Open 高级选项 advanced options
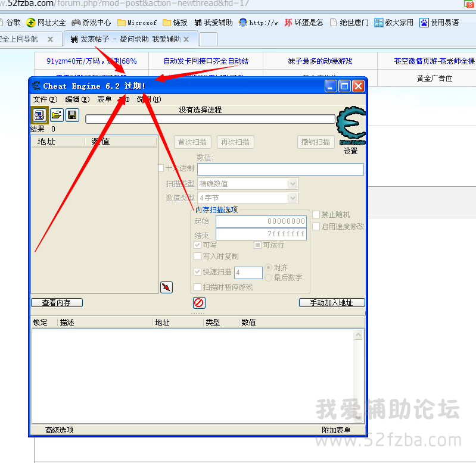 pyautogui.click(x=60, y=430)
